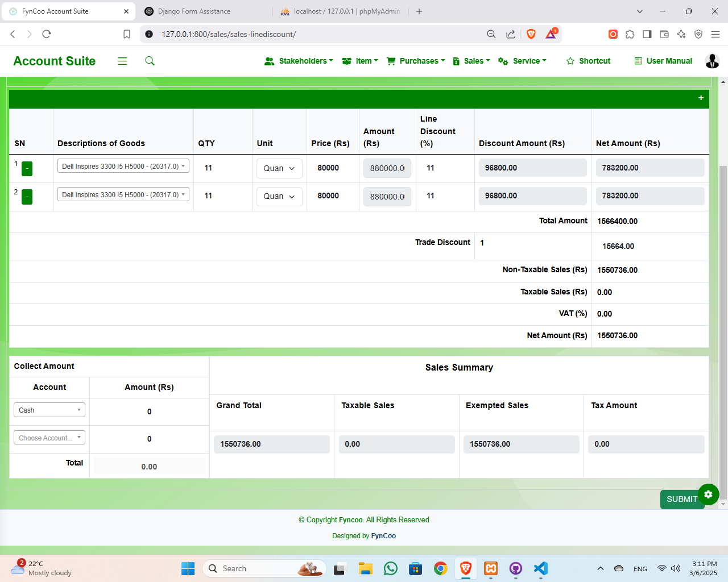Bookmark this page using the bookmark icon
The image size is (728, 582).
[x=127, y=34]
